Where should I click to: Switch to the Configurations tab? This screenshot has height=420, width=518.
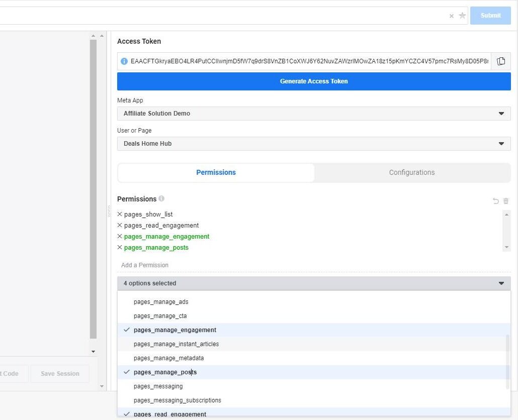coord(412,172)
